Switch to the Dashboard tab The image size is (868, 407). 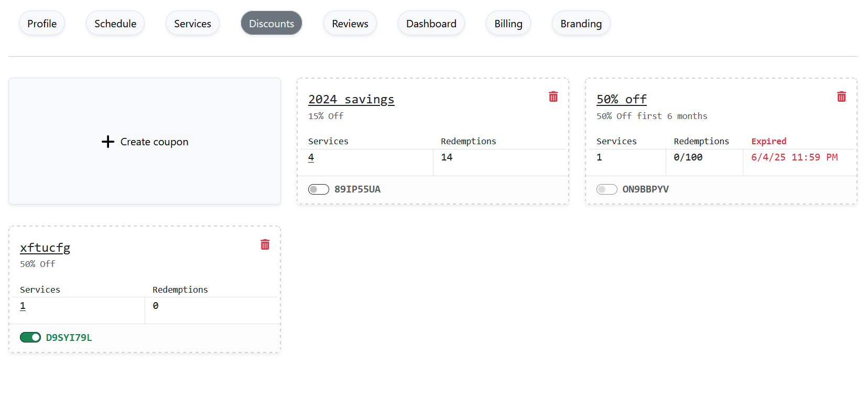click(x=431, y=24)
